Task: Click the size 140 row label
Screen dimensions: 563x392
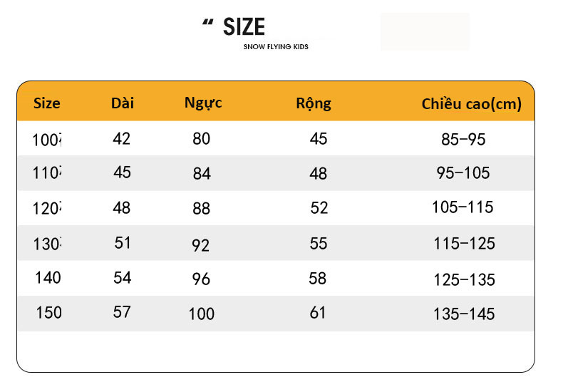Action: coord(48,278)
